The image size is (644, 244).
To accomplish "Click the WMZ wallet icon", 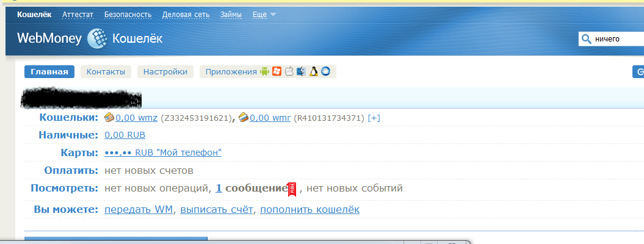I will click(x=110, y=118).
